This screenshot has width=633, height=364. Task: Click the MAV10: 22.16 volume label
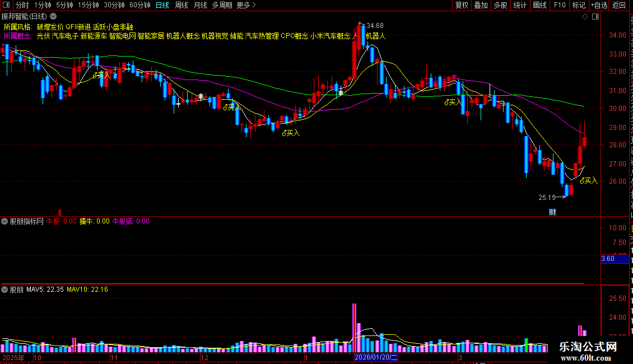point(87,290)
